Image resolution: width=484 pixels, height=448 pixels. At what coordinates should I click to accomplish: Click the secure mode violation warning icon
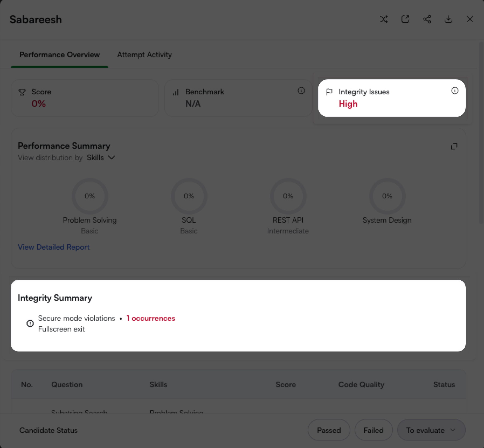point(30,323)
